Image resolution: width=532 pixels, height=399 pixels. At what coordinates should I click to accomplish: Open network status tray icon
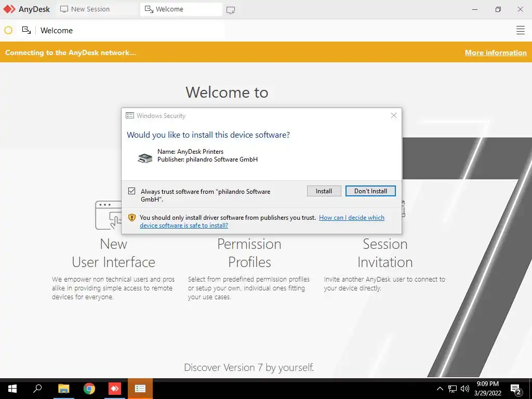point(453,389)
